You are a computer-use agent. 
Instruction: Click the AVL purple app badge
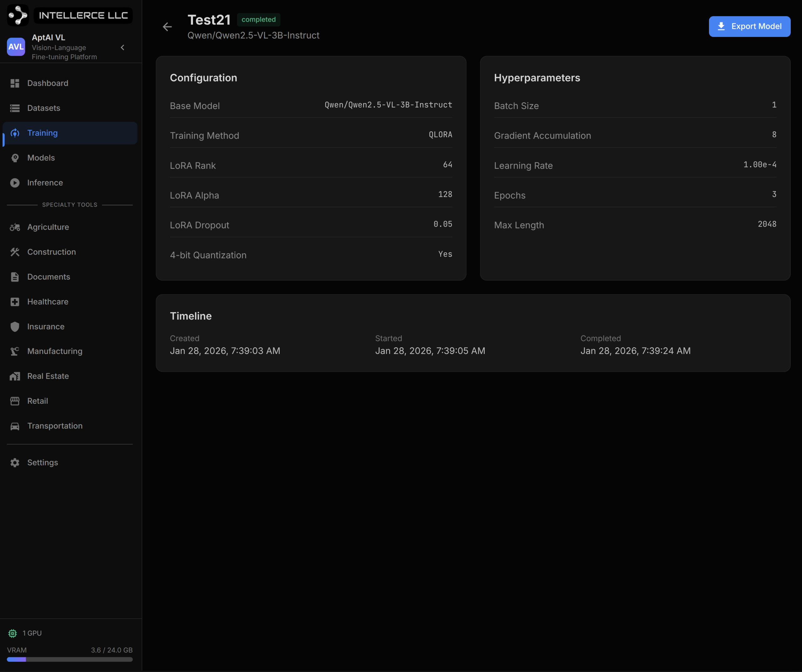pos(16,47)
